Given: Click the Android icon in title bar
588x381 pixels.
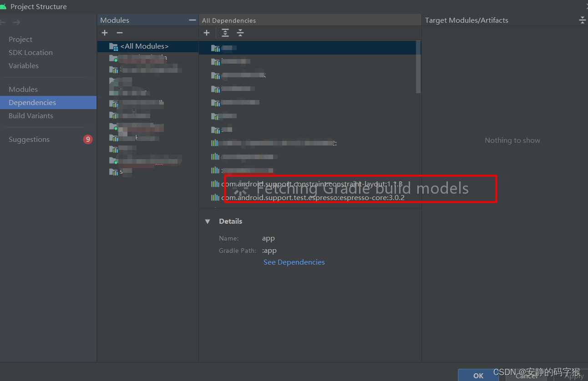Looking at the screenshot, I should tap(3, 6).
